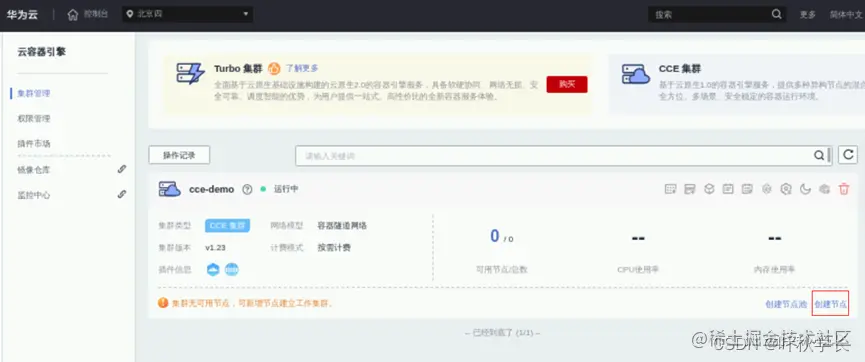This screenshot has width=865, height=362.
Task: Open 镜像仓库 in the sidebar
Action: tap(34, 169)
